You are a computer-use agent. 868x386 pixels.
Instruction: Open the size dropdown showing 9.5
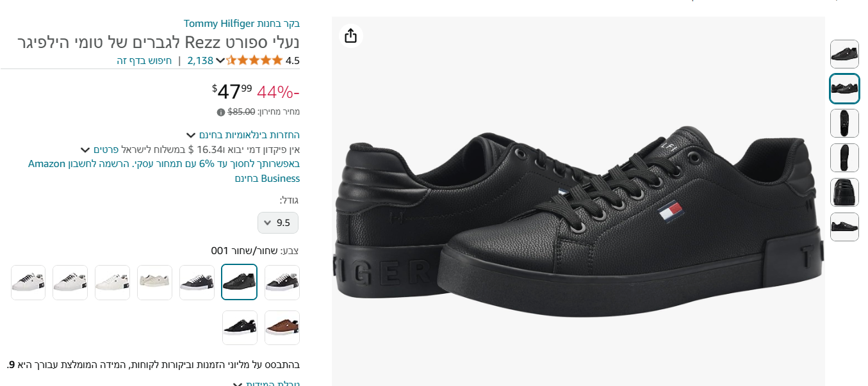click(x=278, y=223)
